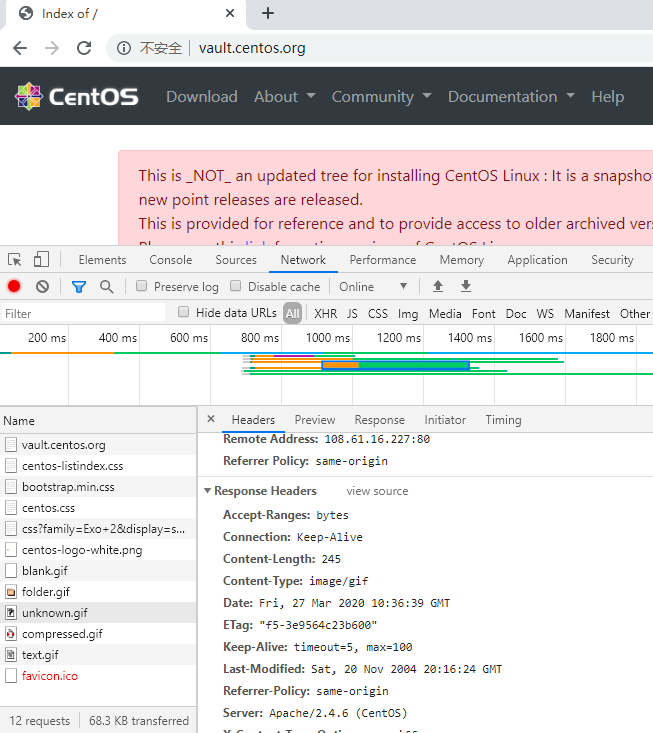Import HAR file with upload arrow

(x=438, y=286)
